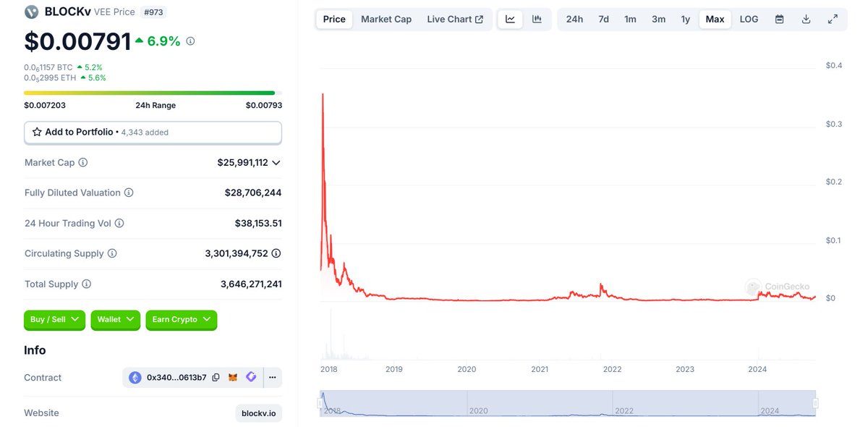Open the Earn Crypto dropdown

click(x=182, y=320)
